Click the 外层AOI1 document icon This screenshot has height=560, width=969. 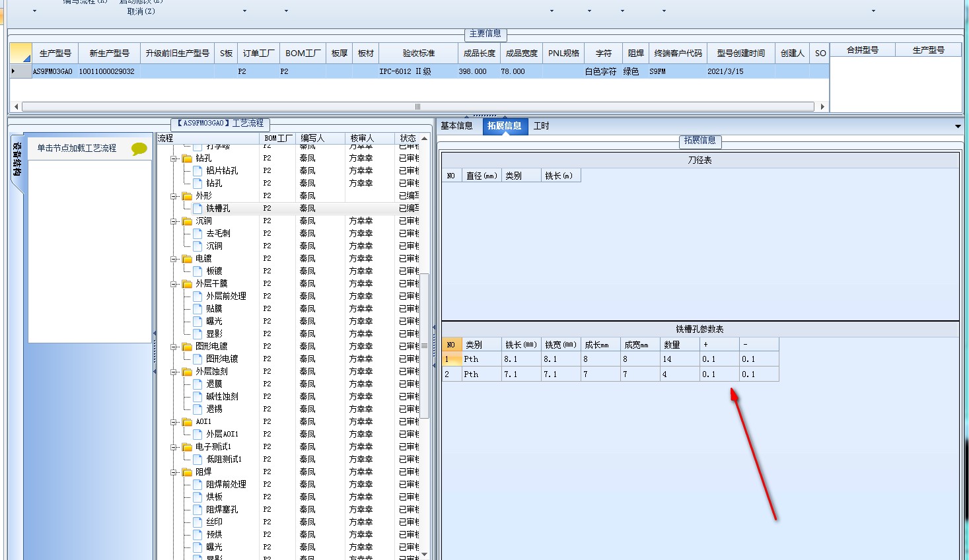tap(197, 435)
